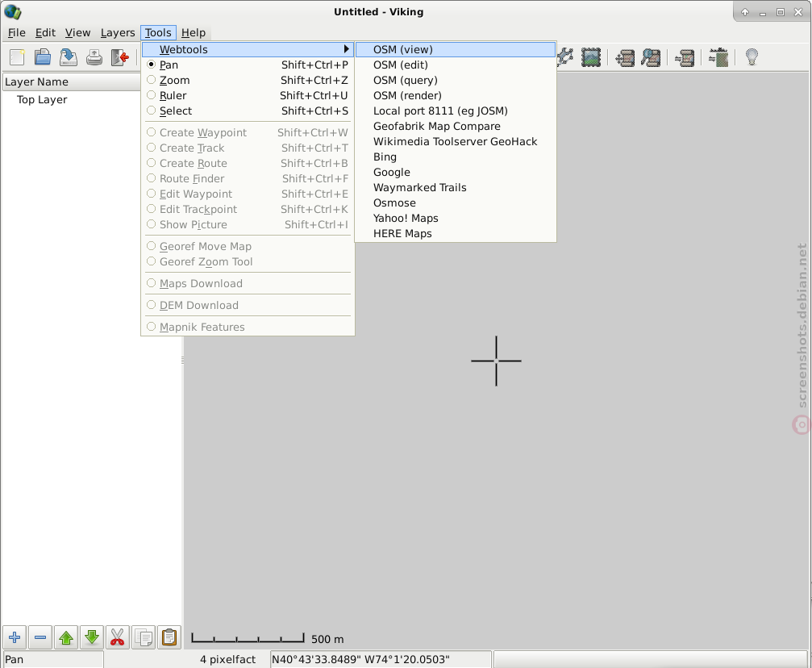The width and height of the screenshot is (812, 668).
Task: Choose Google webtool entry
Action: (456, 173)
